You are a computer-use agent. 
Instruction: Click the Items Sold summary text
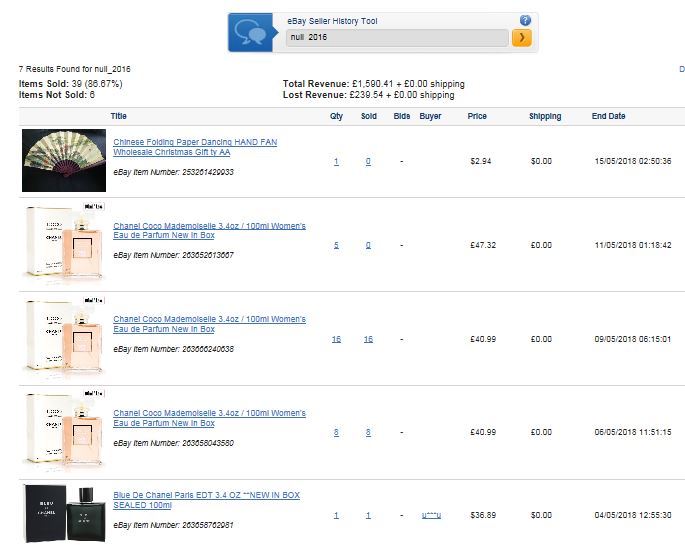70,84
